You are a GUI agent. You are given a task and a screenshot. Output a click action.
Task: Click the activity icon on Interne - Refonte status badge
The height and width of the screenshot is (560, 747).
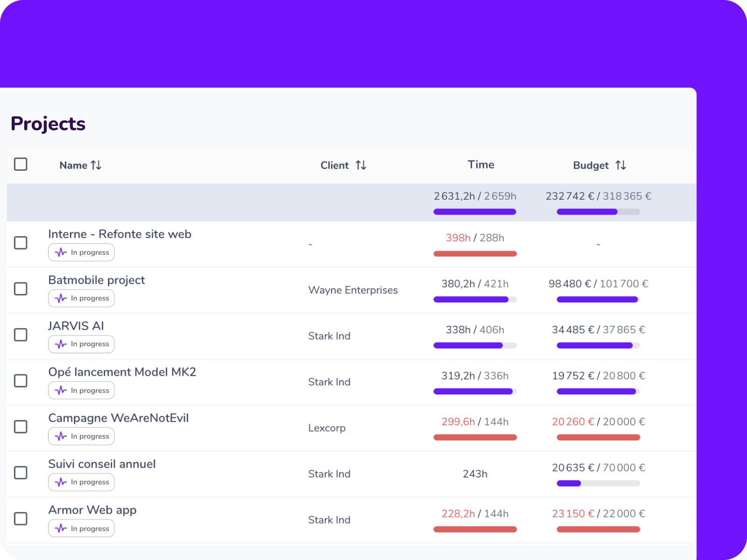point(60,252)
